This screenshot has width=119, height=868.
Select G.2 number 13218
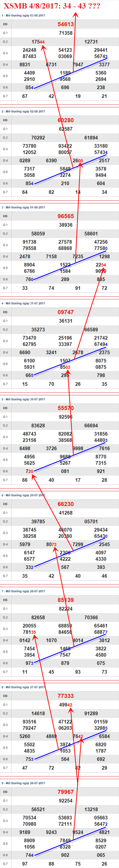click(91, 809)
